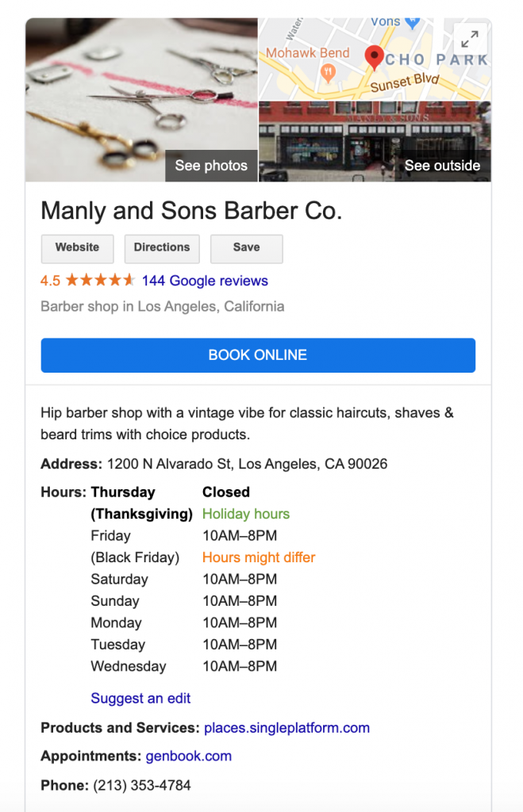This screenshot has width=523, height=812.
Task: Click the phone number (213) 353-4784
Action: [142, 785]
